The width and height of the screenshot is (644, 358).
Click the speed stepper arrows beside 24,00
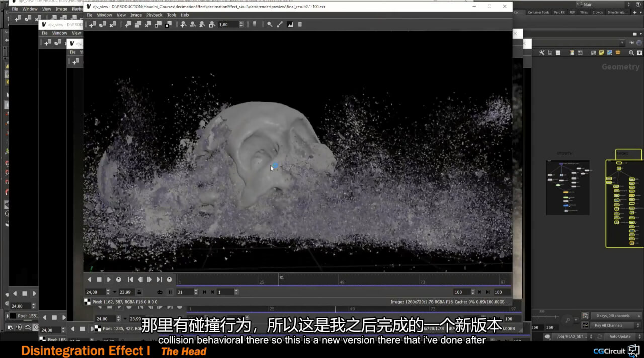(x=108, y=292)
